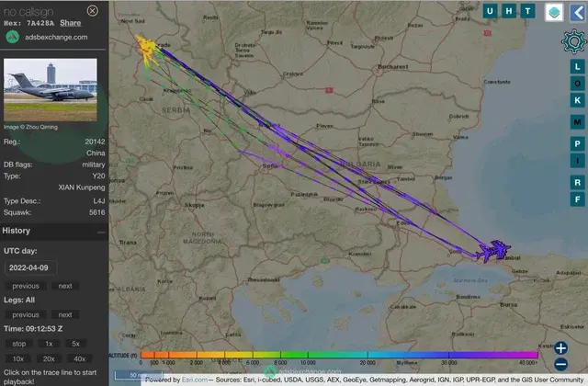Select 40x playback speed
The height and width of the screenshot is (386, 588).
(79, 358)
